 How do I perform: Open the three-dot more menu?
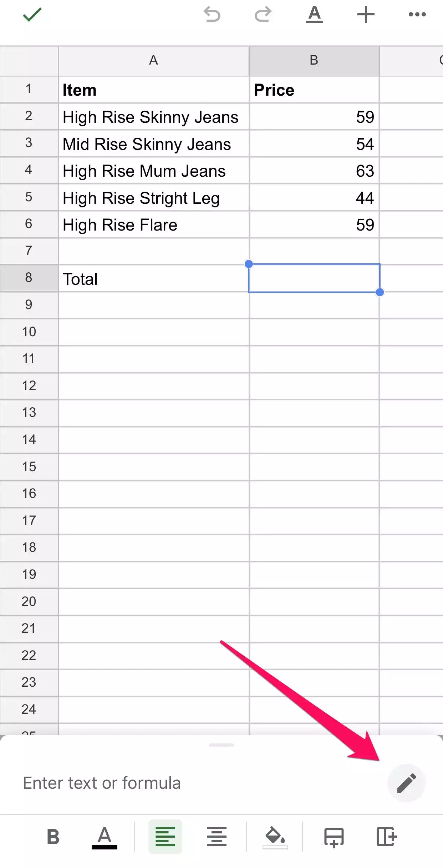[417, 15]
